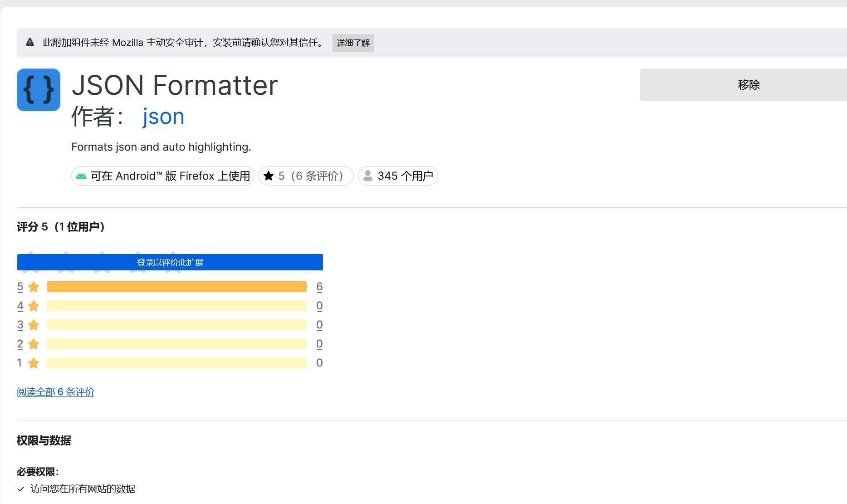The width and height of the screenshot is (847, 504).
Task: Click the star icon in the 2-star row
Action: click(x=34, y=344)
